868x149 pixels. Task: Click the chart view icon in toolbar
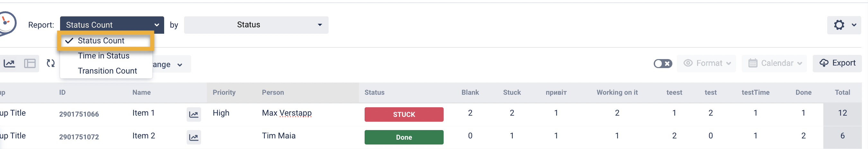(x=9, y=63)
